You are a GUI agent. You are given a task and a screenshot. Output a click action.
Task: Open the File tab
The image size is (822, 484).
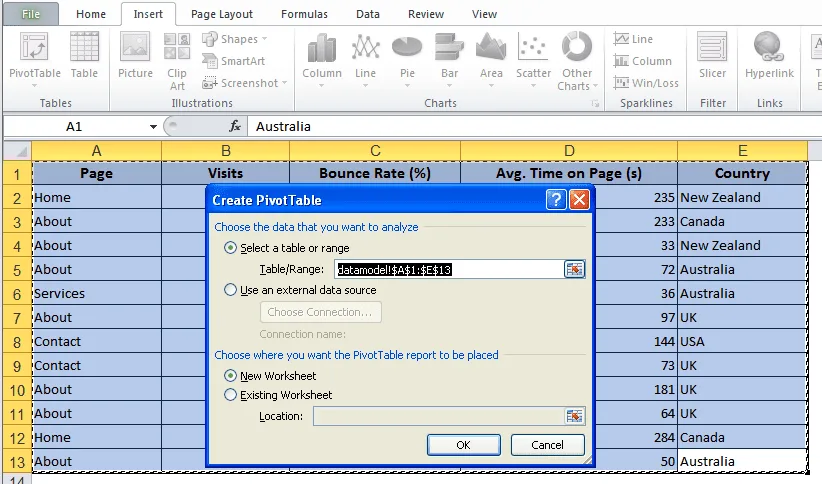point(30,14)
